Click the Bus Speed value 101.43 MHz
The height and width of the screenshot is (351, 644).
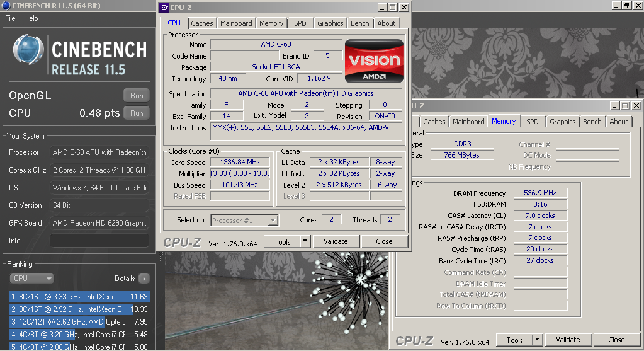pyautogui.click(x=240, y=185)
